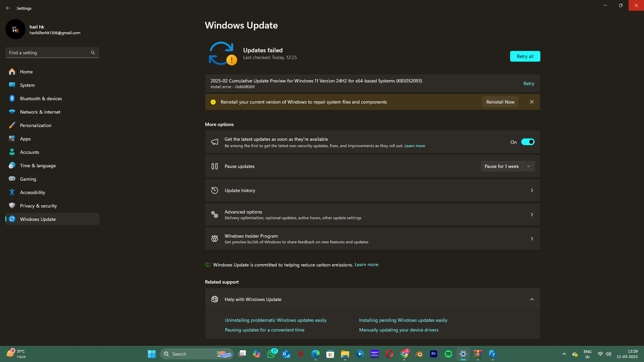This screenshot has height=362, width=644.
Task: Click Pause for 1 week button
Action: pos(501,166)
